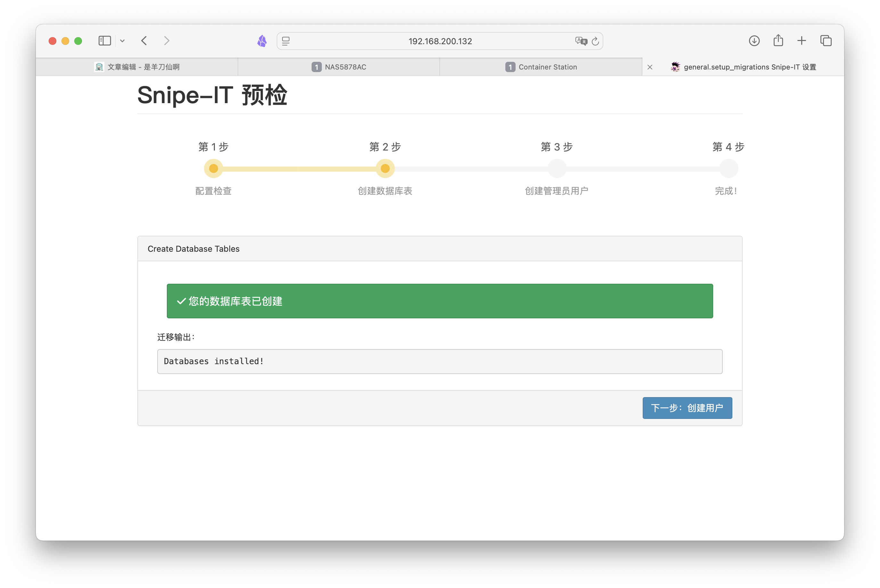Click the green full screen window button
This screenshot has width=880, height=588.
pyautogui.click(x=78, y=41)
